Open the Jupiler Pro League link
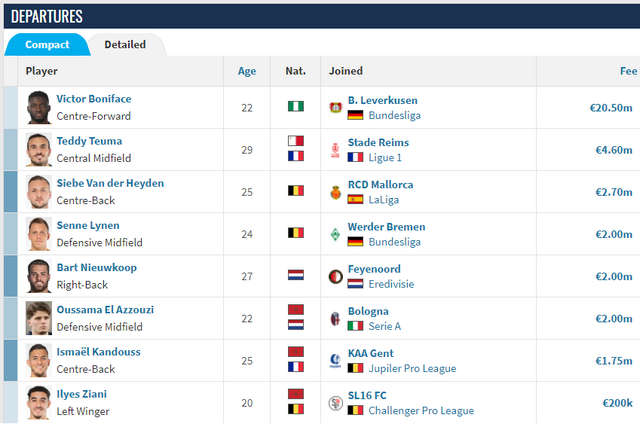The height and width of the screenshot is (424, 640). 412,369
